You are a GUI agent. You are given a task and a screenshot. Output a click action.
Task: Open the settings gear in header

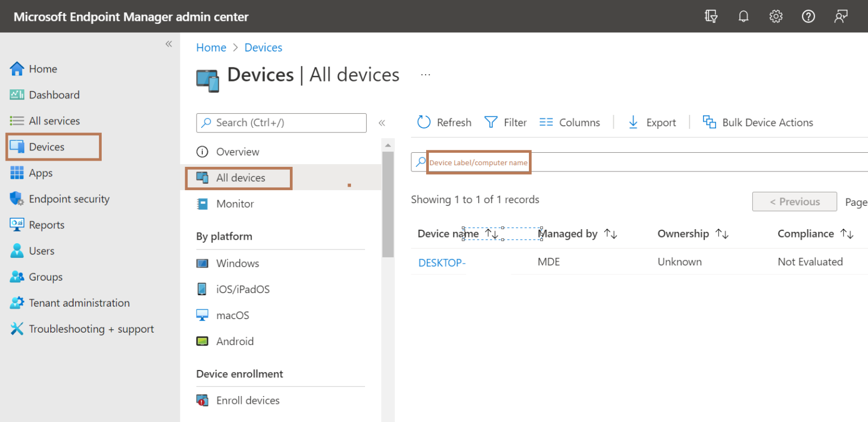pyautogui.click(x=776, y=16)
